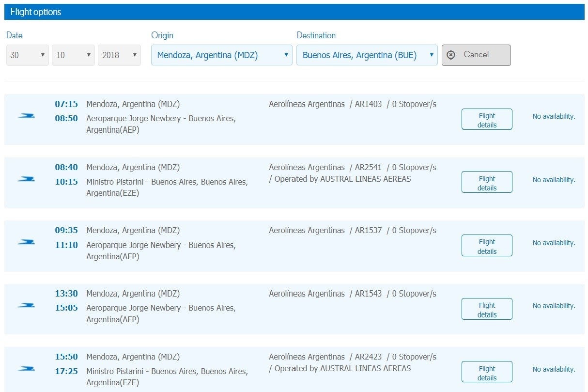Open Flight details for the 09:35 flight
This screenshot has height=392, width=588.
(486, 246)
